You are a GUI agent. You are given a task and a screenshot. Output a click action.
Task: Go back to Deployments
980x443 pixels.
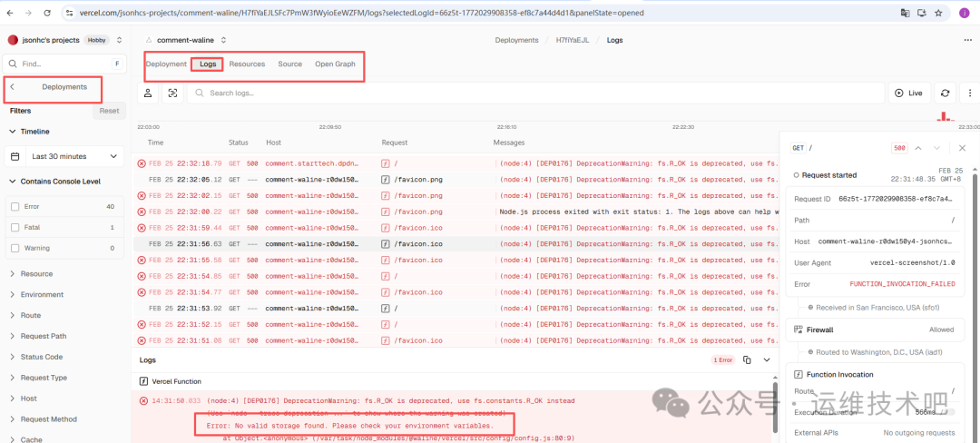(54, 87)
